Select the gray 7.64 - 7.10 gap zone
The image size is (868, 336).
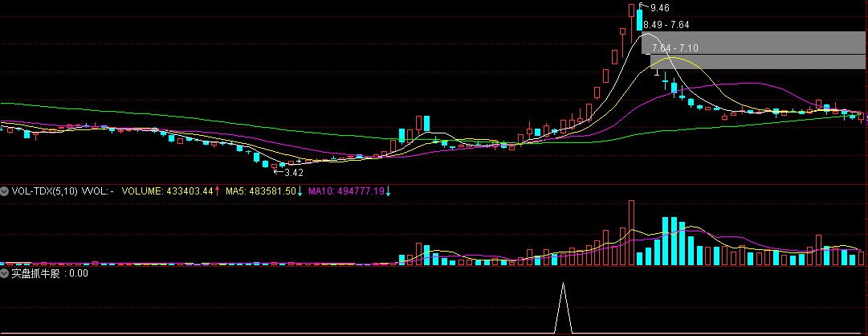(759, 62)
